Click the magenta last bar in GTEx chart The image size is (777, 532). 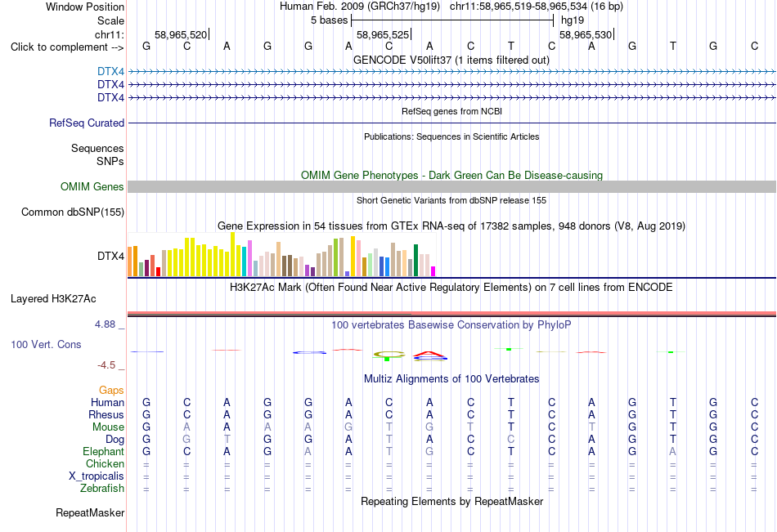coord(433,271)
